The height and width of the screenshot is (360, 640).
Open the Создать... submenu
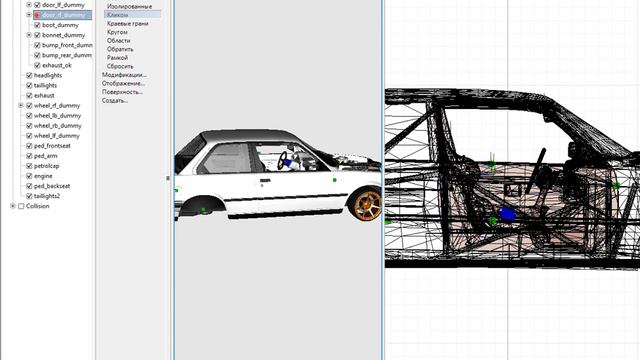point(115,100)
